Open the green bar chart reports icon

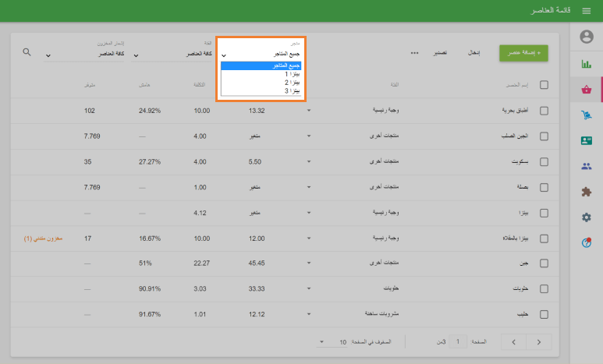tap(587, 64)
